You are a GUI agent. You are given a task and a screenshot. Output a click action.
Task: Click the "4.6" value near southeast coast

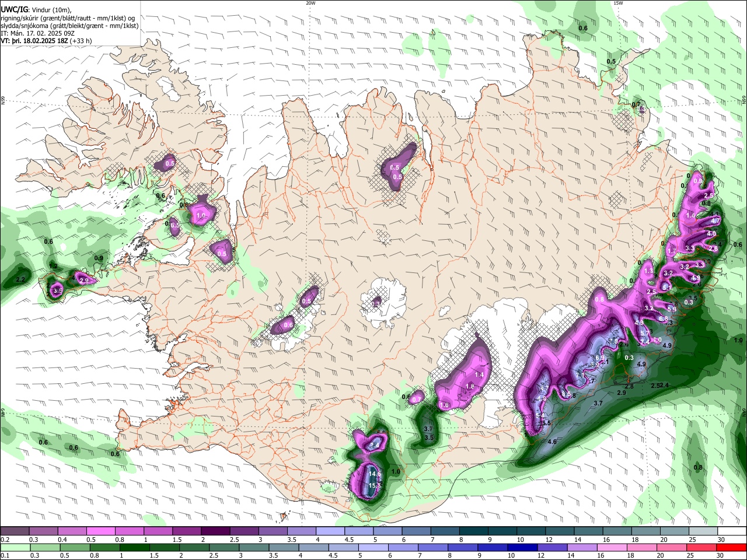552,442
